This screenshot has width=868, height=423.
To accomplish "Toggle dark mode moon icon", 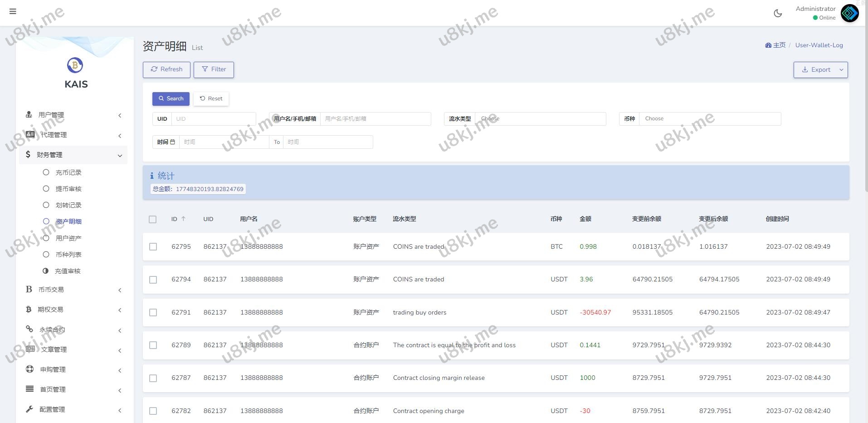I will pos(778,13).
